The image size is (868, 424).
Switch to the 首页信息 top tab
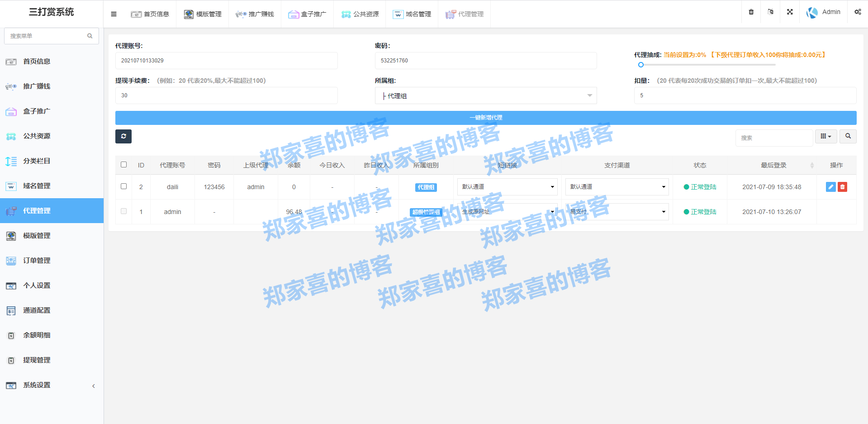(x=150, y=14)
